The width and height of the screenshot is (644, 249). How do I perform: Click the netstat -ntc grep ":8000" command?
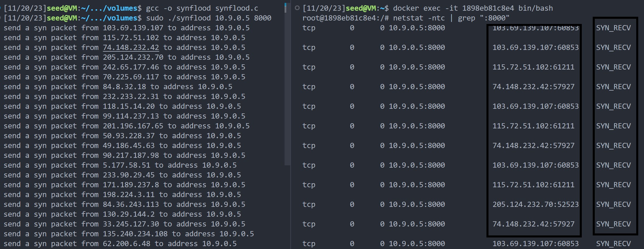click(451, 18)
